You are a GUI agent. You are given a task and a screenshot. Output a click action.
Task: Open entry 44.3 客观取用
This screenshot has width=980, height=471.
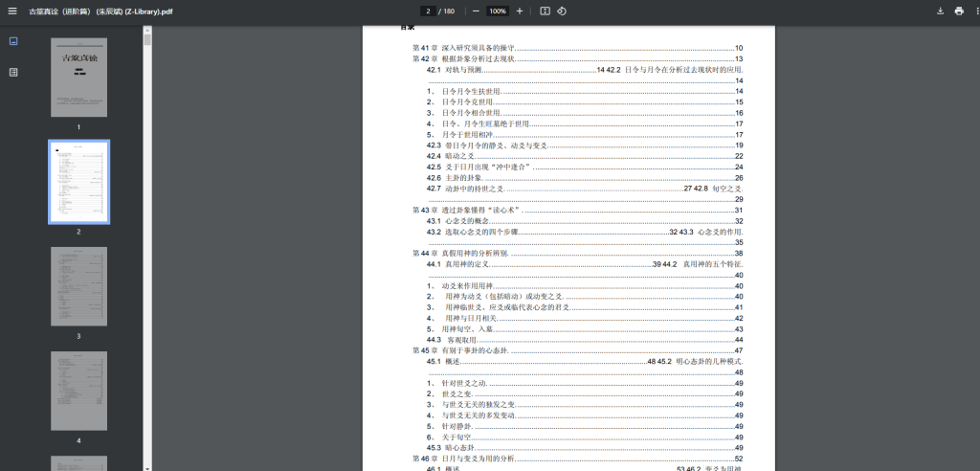point(585,340)
